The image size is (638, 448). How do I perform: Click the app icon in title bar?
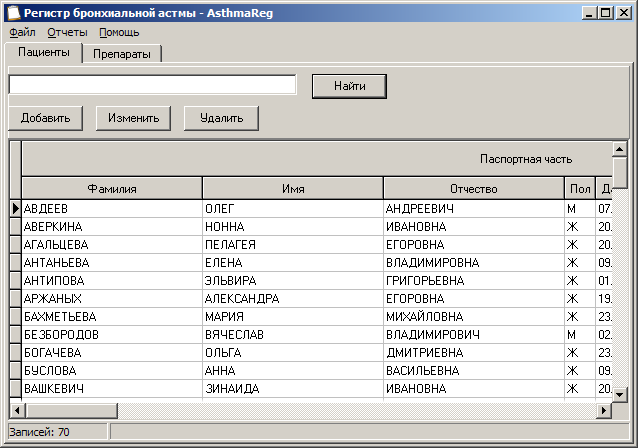click(x=14, y=13)
